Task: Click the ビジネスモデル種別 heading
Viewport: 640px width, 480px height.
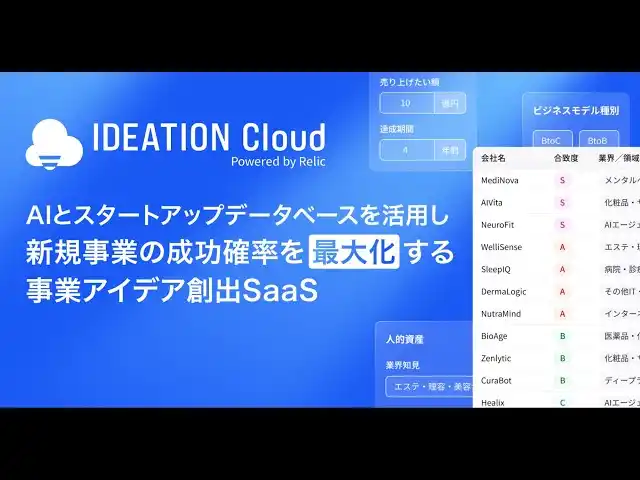Action: coord(576,111)
